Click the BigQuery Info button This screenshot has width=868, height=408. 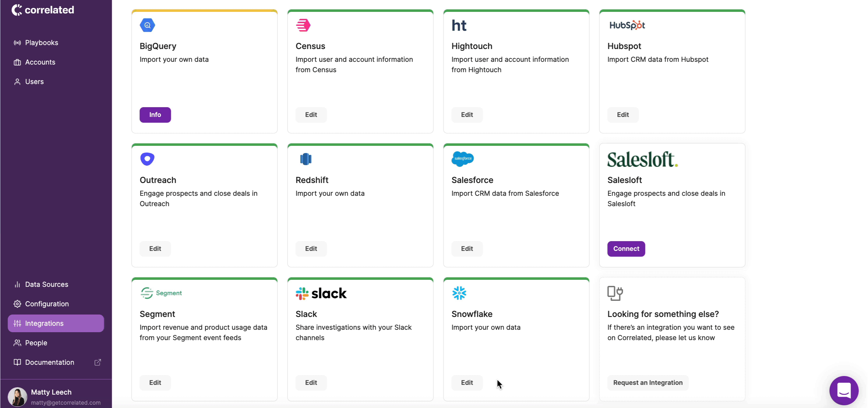coord(155,115)
